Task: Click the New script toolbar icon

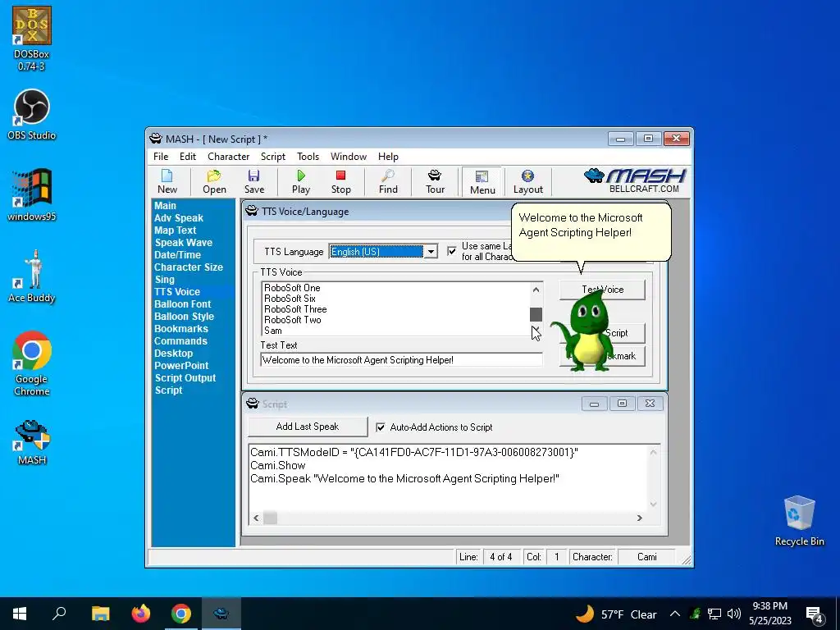Action: point(167,181)
